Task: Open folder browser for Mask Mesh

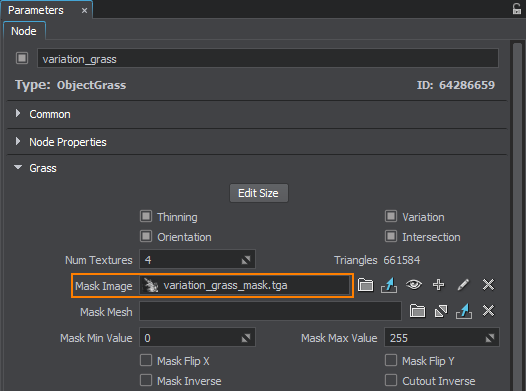Action: point(417,311)
